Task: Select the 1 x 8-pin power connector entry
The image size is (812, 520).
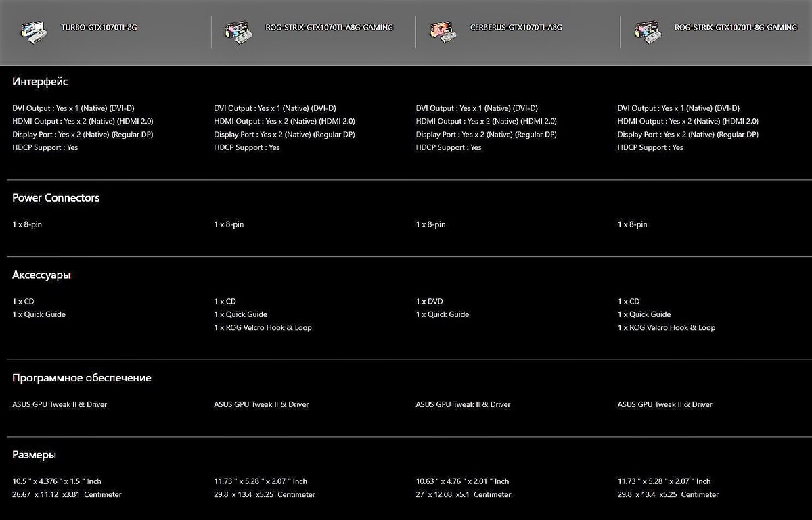Action: click(27, 224)
